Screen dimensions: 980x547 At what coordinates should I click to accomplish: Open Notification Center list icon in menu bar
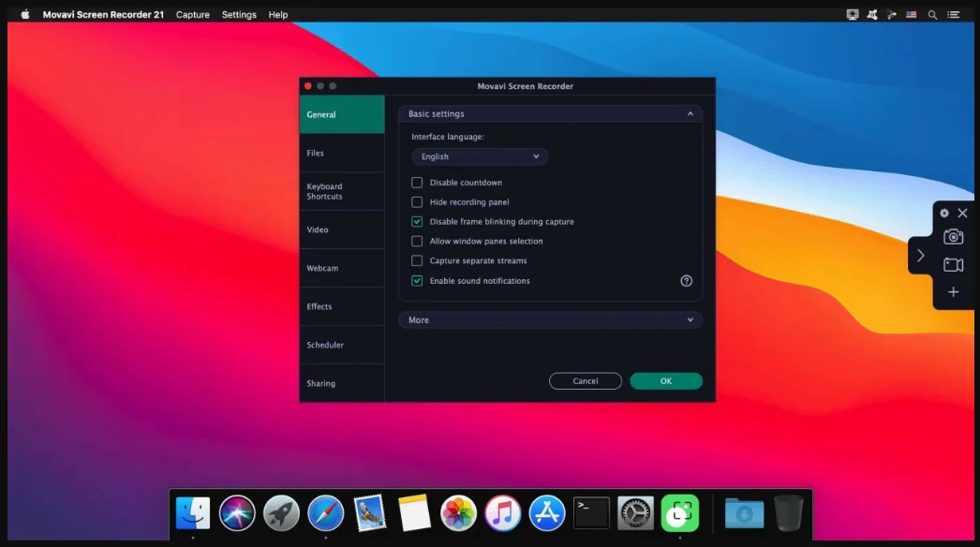coord(953,14)
